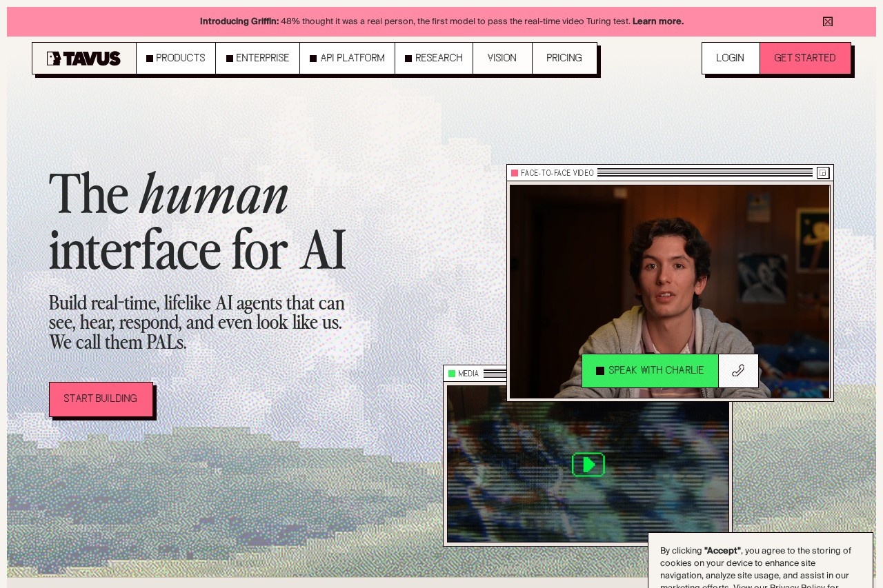Go to the Vision page
Screen dimensions: 883x588
click(x=502, y=58)
